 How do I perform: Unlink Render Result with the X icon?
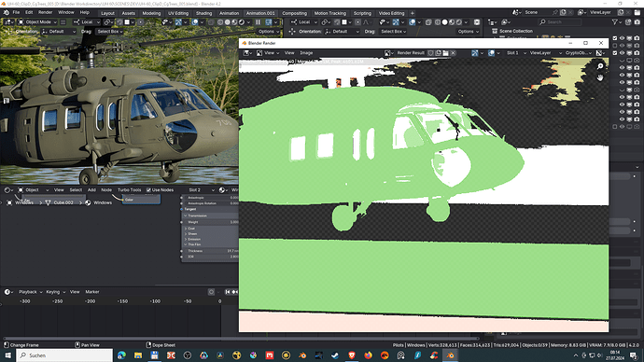[x=453, y=53]
